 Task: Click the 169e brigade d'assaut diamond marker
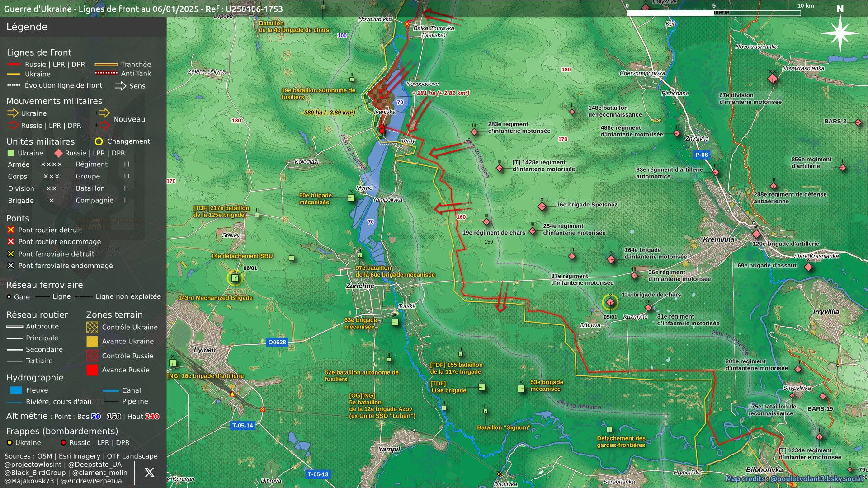(808, 267)
